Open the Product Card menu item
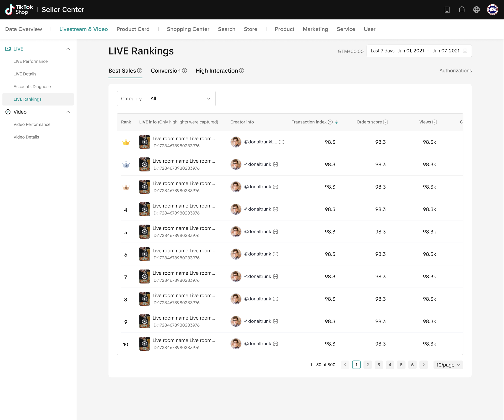The image size is (504, 420). coord(133,29)
